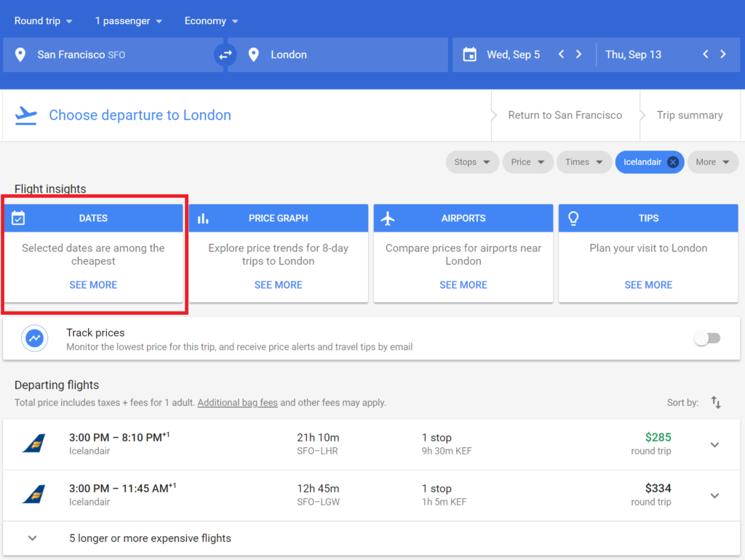Open the More filters dropdown
This screenshot has height=560, width=745.
[712, 161]
